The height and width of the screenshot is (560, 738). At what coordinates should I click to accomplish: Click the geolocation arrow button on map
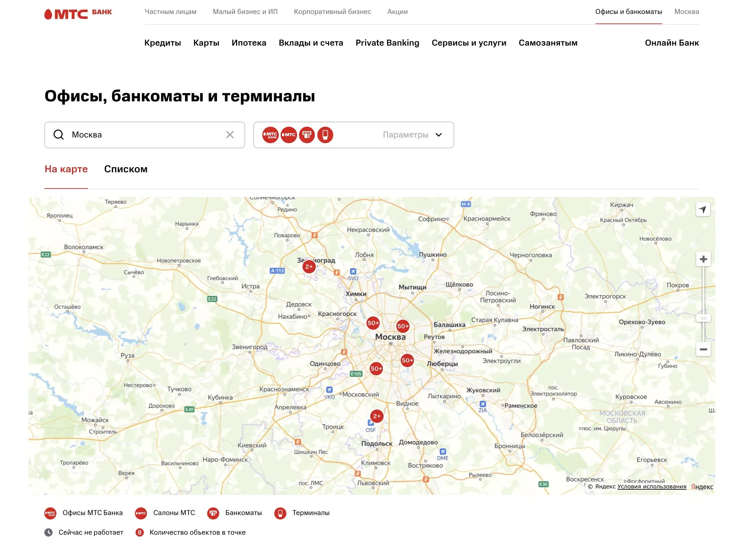[x=703, y=210]
